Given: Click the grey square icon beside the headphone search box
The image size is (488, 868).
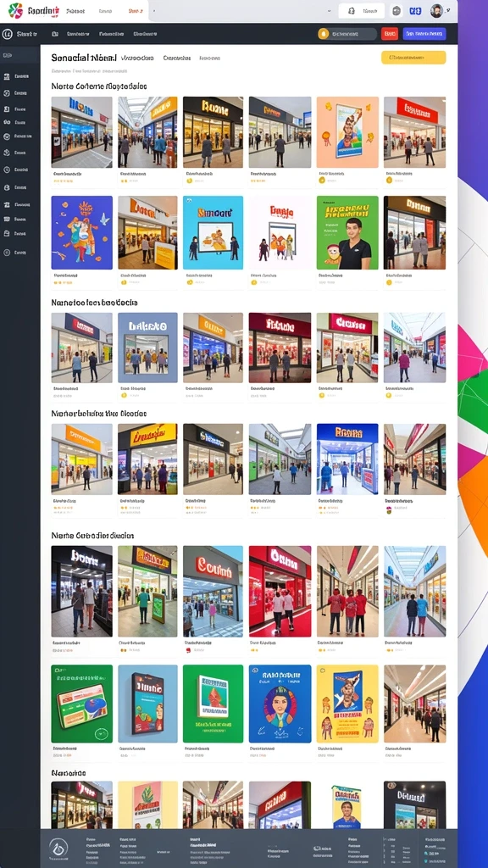Looking at the screenshot, I should 396,10.
